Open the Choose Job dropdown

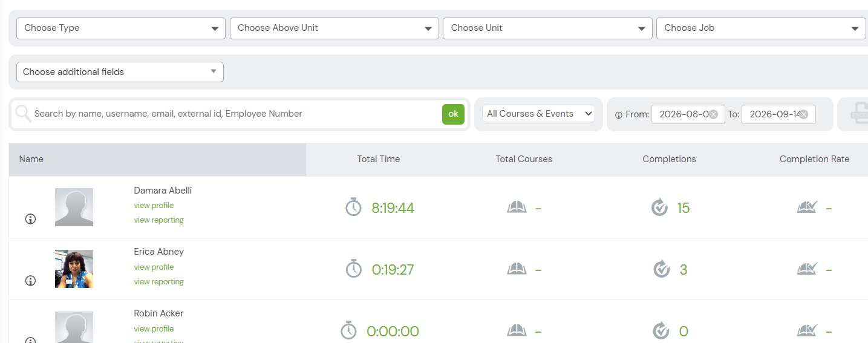pyautogui.click(x=761, y=28)
